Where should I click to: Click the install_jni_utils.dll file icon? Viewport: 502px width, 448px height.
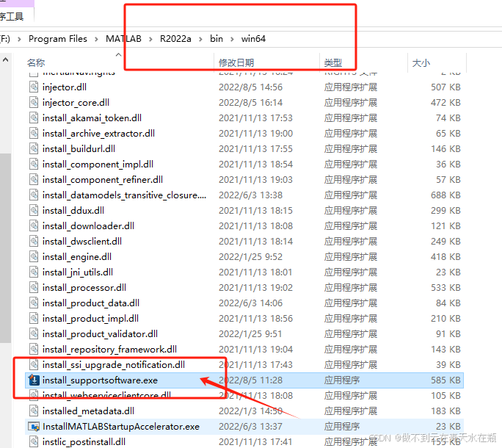coord(34,272)
